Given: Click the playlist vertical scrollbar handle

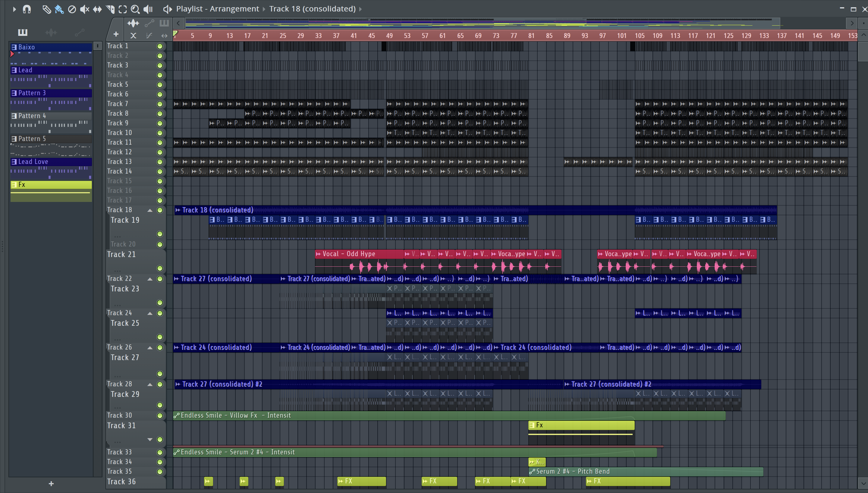Looking at the screenshot, I should 863,51.
